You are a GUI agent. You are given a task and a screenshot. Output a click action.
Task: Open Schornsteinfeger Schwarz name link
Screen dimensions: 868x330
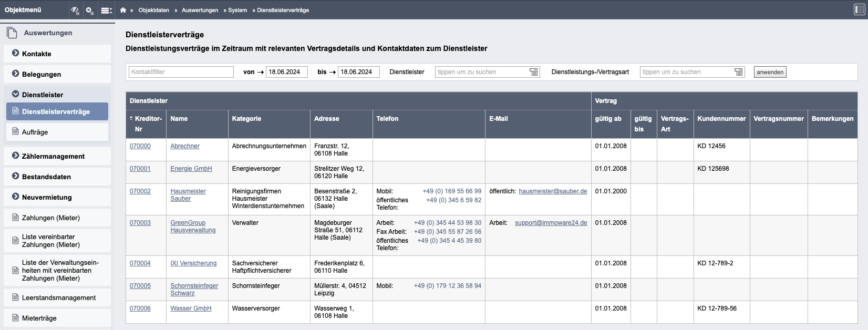(x=194, y=290)
